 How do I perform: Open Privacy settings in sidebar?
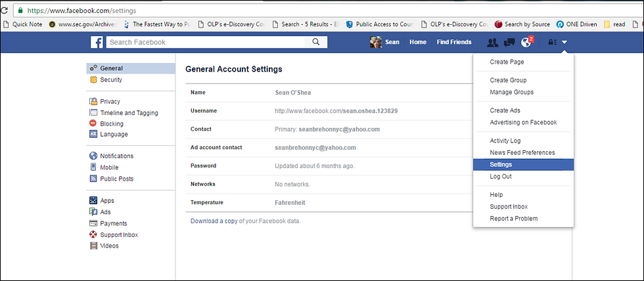(110, 101)
